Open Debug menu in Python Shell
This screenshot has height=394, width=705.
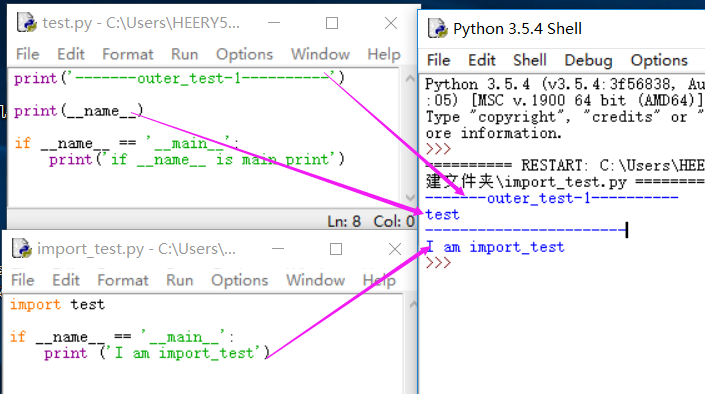[x=588, y=60]
